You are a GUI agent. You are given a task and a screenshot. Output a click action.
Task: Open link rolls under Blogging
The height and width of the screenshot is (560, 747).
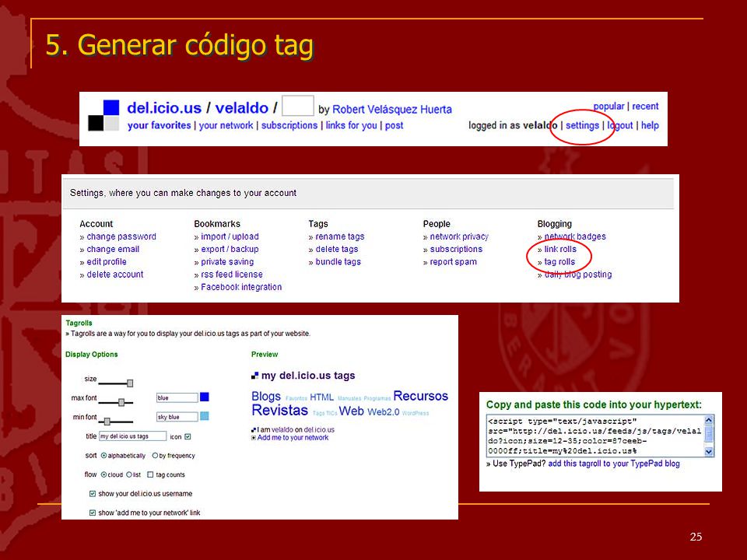pyautogui.click(x=560, y=249)
